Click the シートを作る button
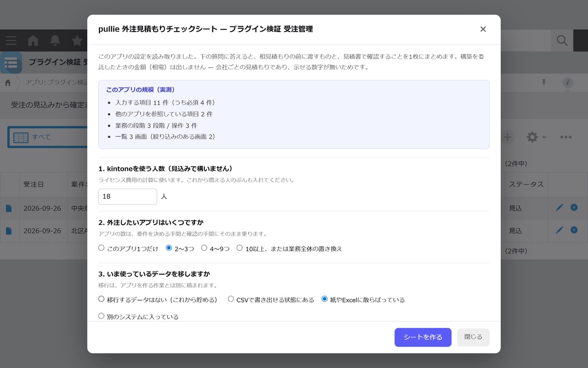Screen dimensions: 588x368 click(423, 337)
